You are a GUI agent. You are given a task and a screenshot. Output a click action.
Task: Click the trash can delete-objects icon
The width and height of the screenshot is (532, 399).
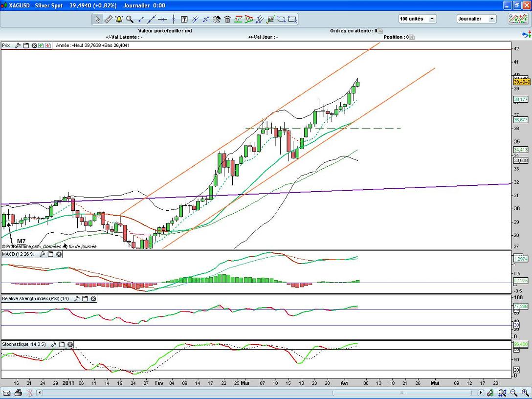pyautogui.click(x=227, y=20)
